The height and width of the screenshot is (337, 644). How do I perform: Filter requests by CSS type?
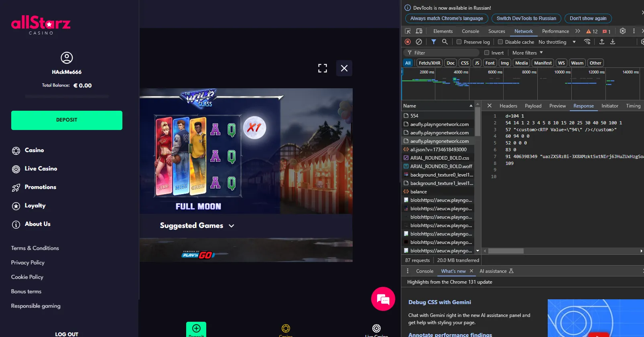pyautogui.click(x=465, y=63)
